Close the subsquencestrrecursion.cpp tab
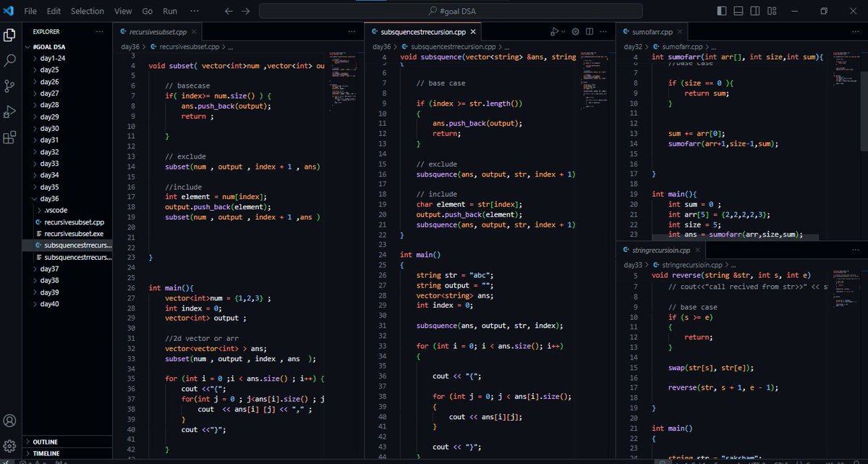The height and width of the screenshot is (464, 868). (x=473, y=32)
